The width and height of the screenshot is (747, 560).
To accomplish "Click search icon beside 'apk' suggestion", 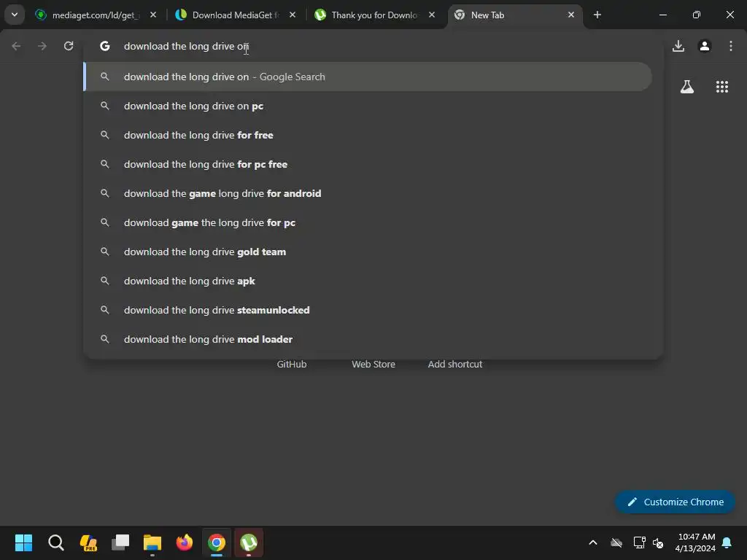I will pos(105,281).
